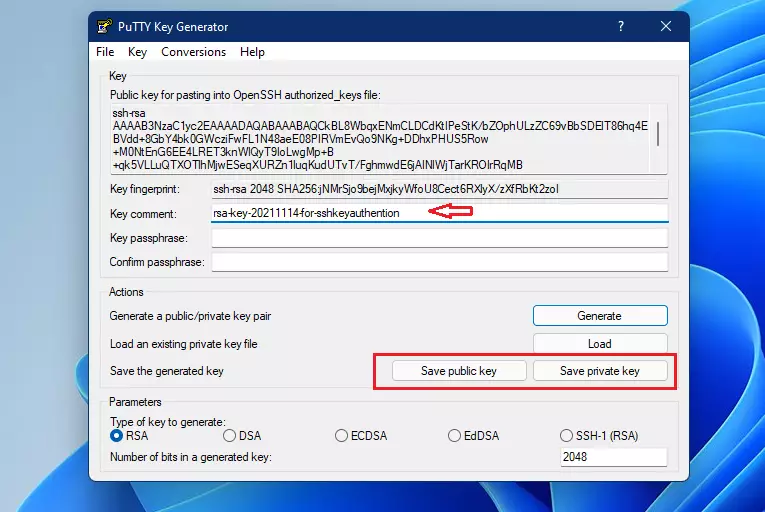This screenshot has width=765, height=512.
Task: Select the ECDSA key type radio
Action: coord(342,435)
